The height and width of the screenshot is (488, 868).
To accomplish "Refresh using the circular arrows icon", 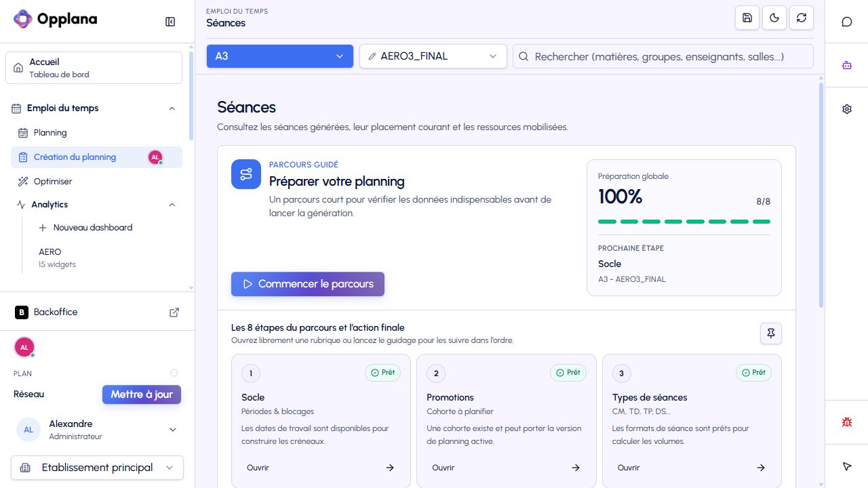I will [x=802, y=18].
